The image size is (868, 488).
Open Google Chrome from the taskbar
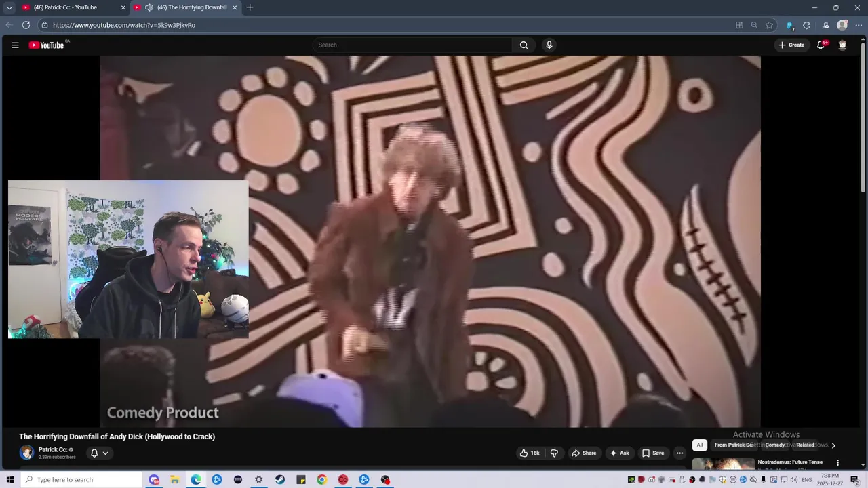click(321, 480)
